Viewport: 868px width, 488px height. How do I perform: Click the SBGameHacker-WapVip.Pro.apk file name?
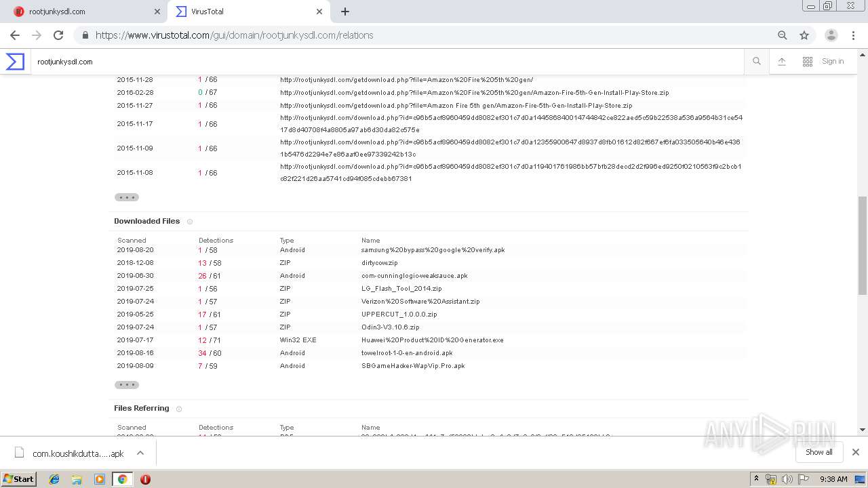click(x=413, y=366)
